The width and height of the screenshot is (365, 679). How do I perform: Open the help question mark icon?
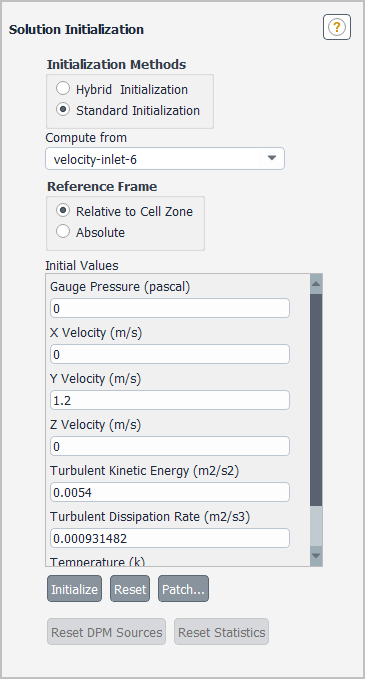[x=336, y=27]
